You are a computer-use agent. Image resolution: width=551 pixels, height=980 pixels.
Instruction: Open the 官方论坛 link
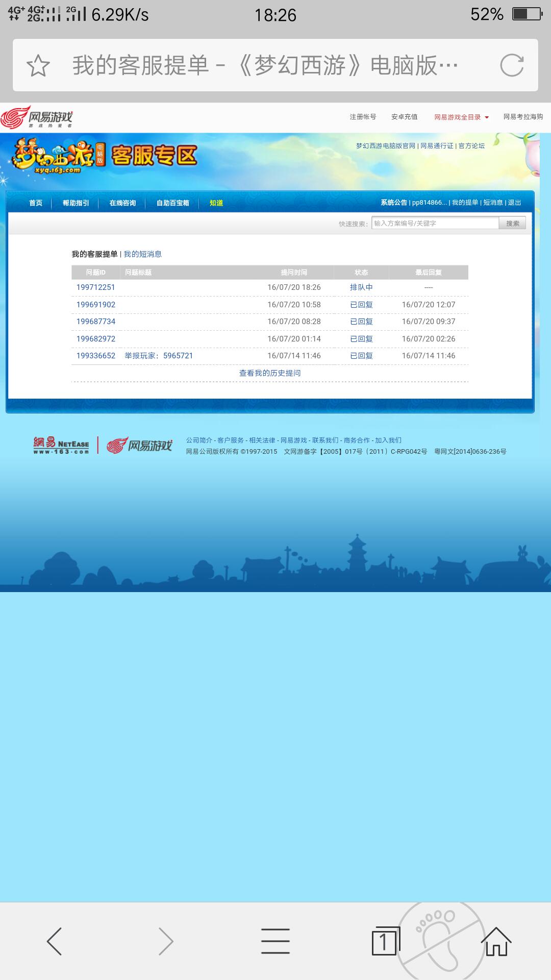tap(472, 146)
